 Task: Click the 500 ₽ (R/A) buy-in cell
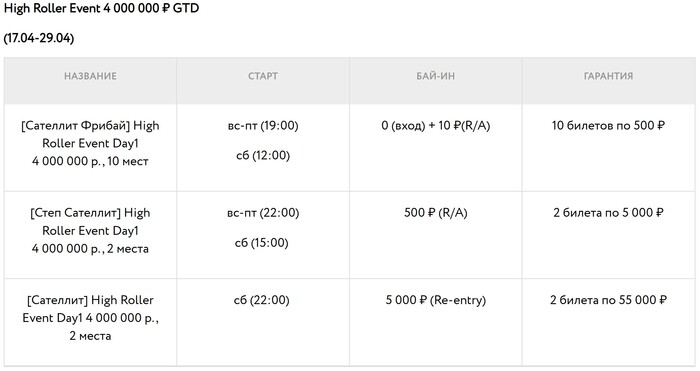[x=436, y=213]
